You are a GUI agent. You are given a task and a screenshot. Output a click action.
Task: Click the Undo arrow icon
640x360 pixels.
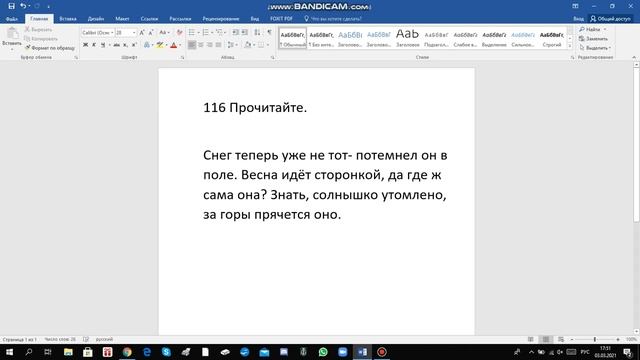[23, 6]
